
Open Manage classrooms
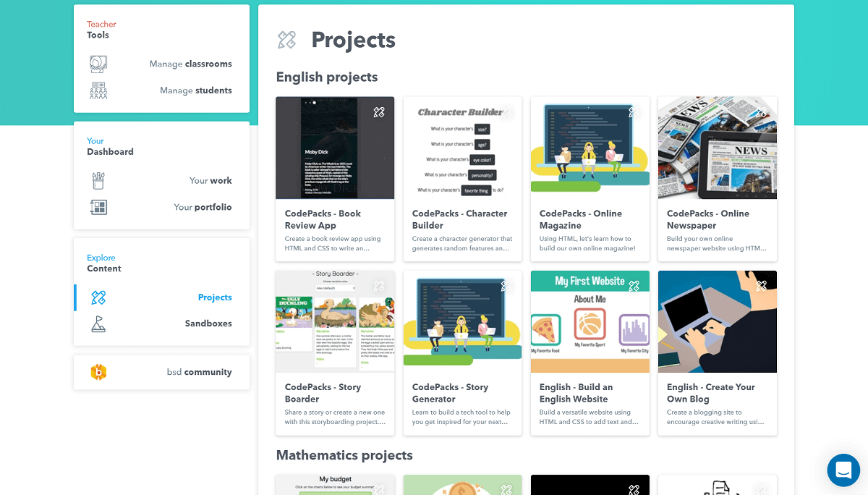click(191, 64)
